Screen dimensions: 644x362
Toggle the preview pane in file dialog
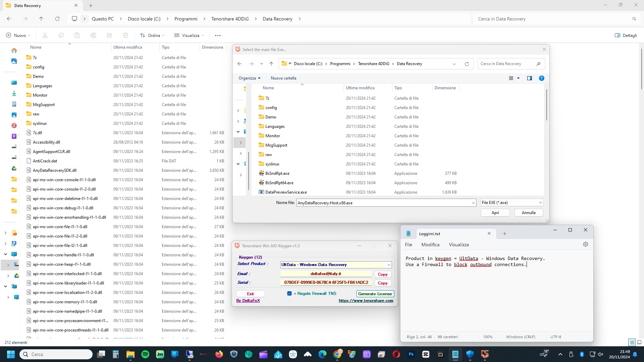[x=529, y=78]
